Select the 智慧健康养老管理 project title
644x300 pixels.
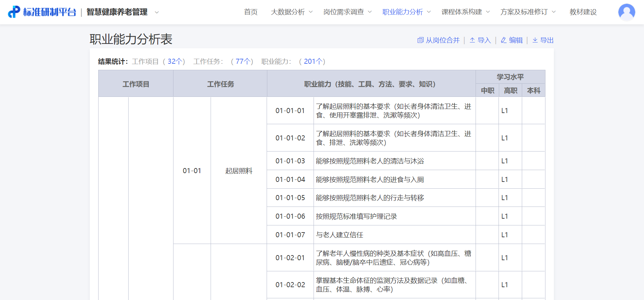click(117, 12)
